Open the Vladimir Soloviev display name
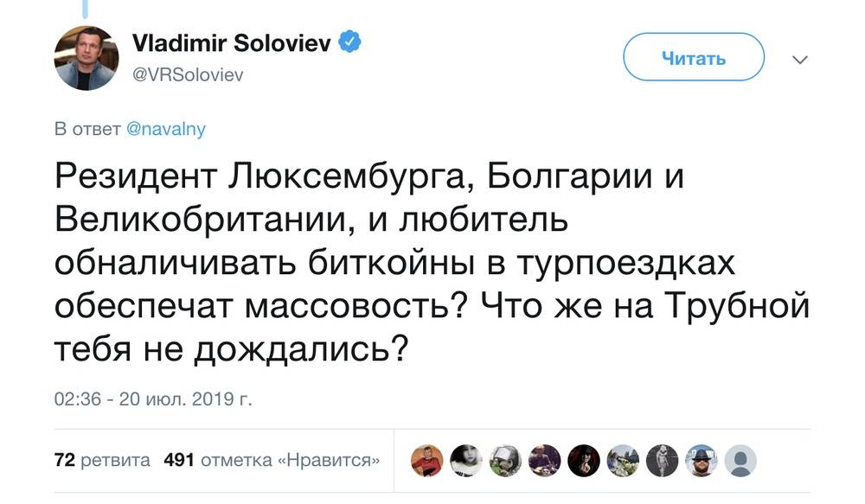 (231, 42)
